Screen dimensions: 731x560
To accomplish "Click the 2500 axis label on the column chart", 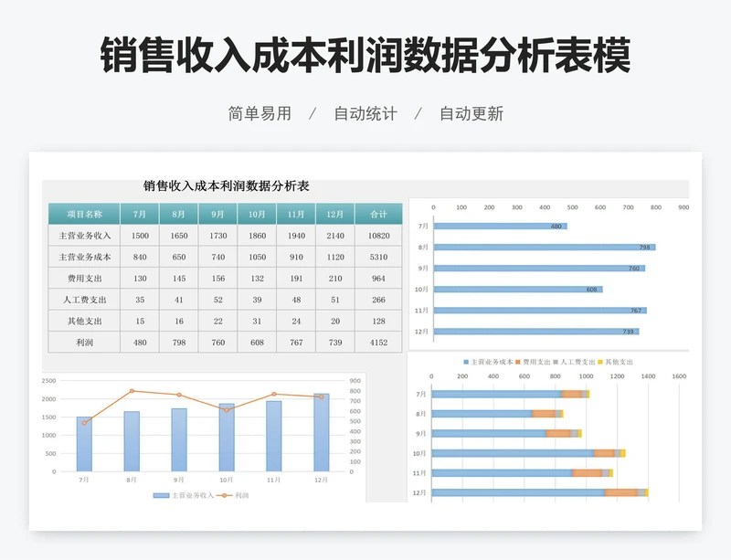I will coord(49,380).
